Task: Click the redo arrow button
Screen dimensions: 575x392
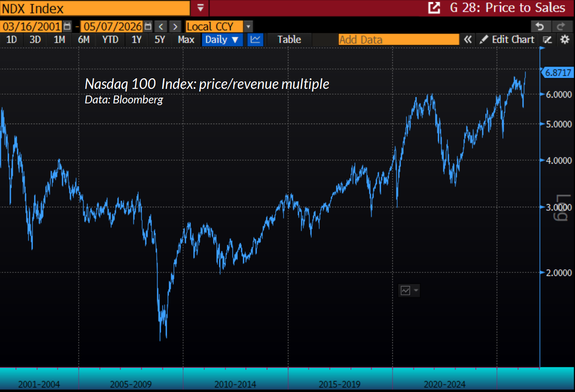Action: click(561, 26)
